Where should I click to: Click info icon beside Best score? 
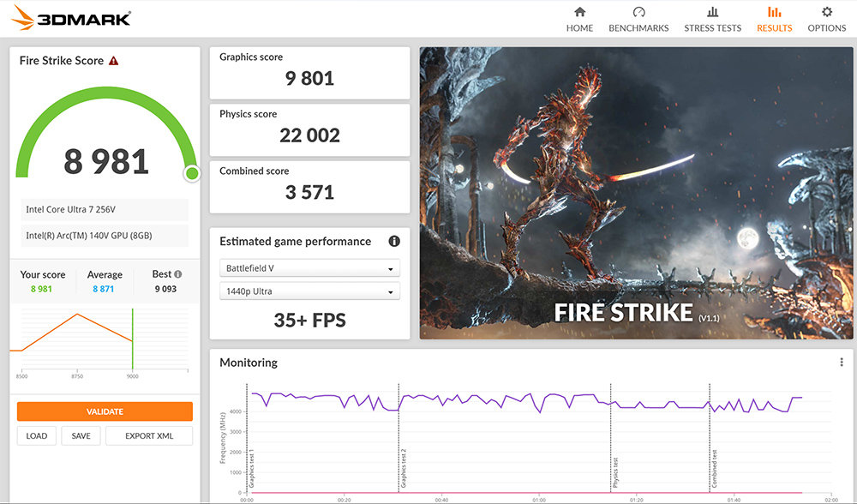tap(178, 274)
